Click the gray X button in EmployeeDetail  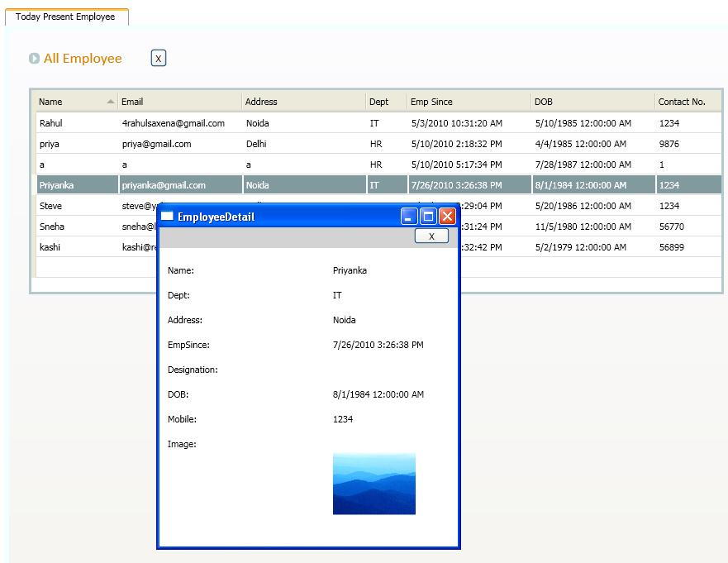click(431, 236)
